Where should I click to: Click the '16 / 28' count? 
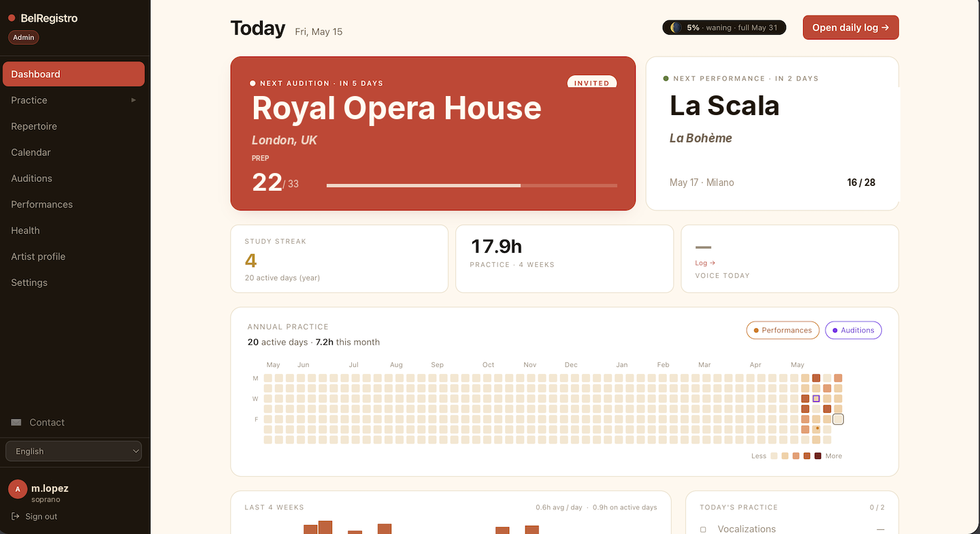(861, 183)
